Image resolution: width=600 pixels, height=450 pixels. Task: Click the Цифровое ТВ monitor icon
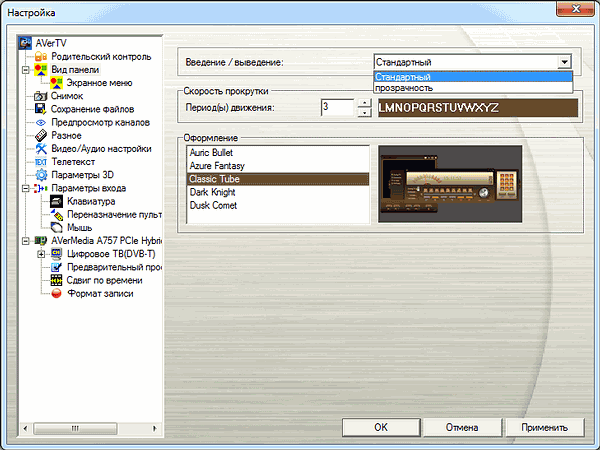(56, 254)
